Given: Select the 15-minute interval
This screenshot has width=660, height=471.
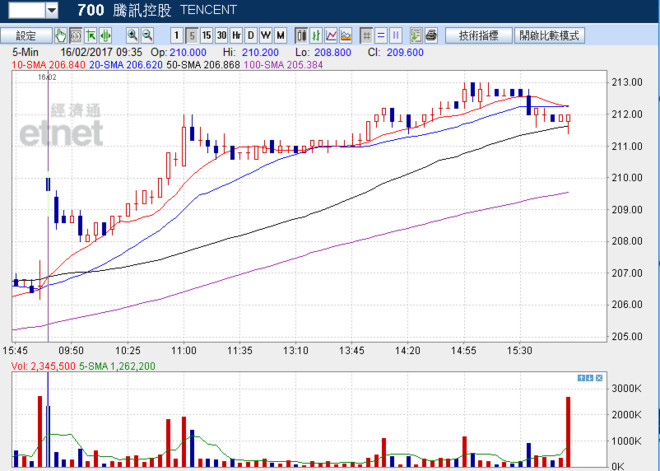Looking at the screenshot, I should click(206, 36).
